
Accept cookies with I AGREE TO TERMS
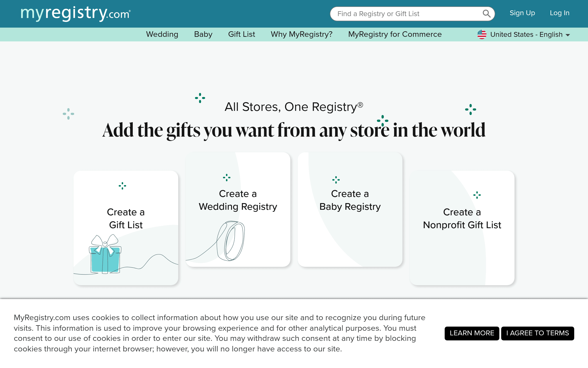(537, 333)
